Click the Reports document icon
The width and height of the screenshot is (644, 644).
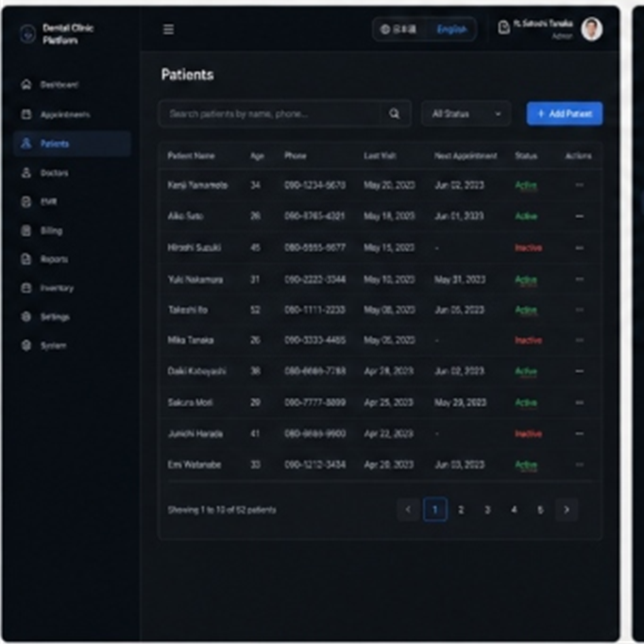coord(26,259)
